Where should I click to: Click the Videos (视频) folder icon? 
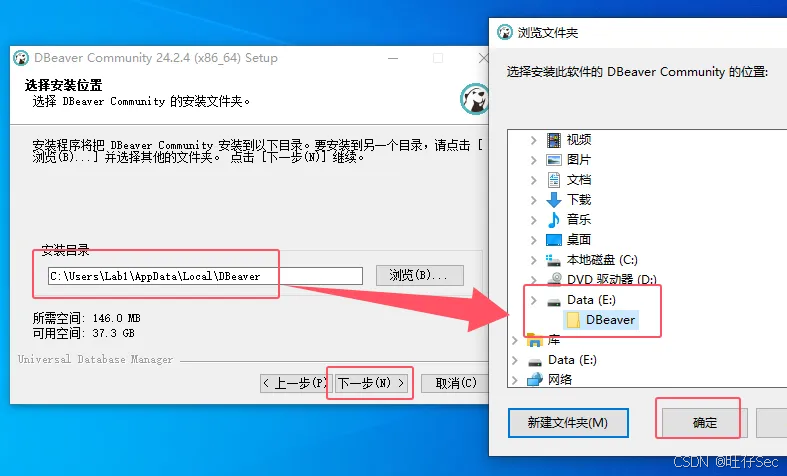click(554, 140)
